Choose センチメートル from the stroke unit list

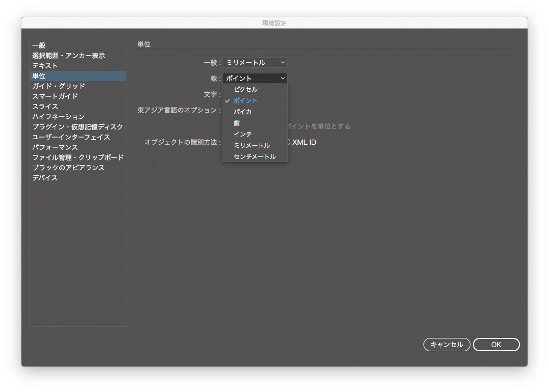(255, 156)
